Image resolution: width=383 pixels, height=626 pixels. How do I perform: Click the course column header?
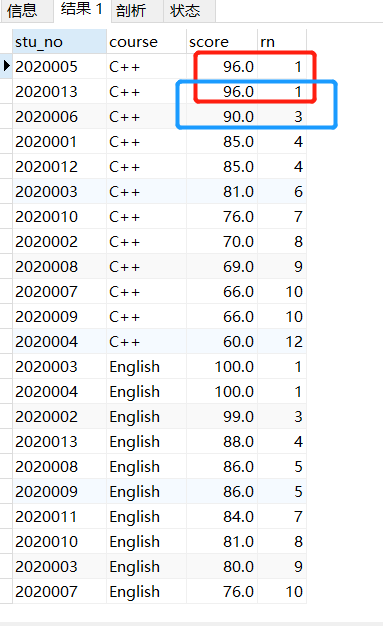tap(147, 42)
